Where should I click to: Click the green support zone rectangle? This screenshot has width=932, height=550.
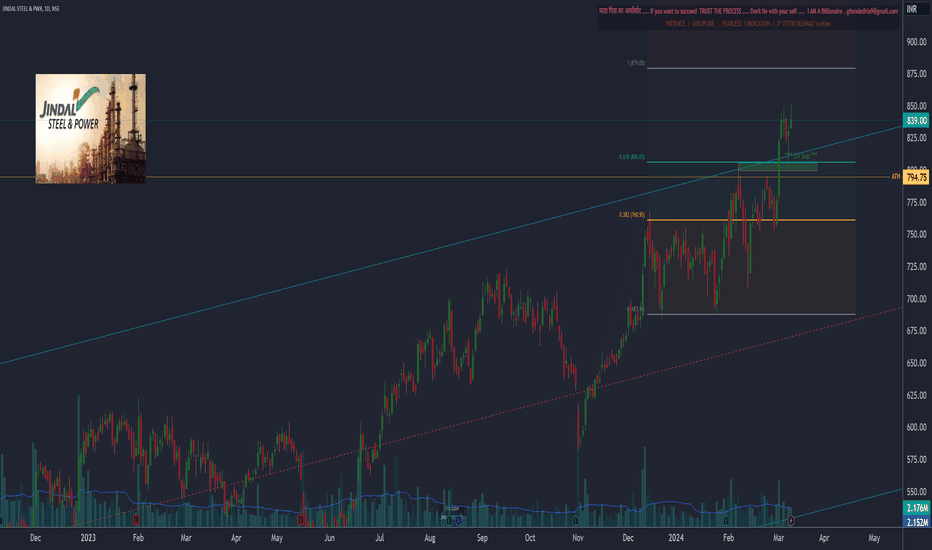click(x=777, y=166)
